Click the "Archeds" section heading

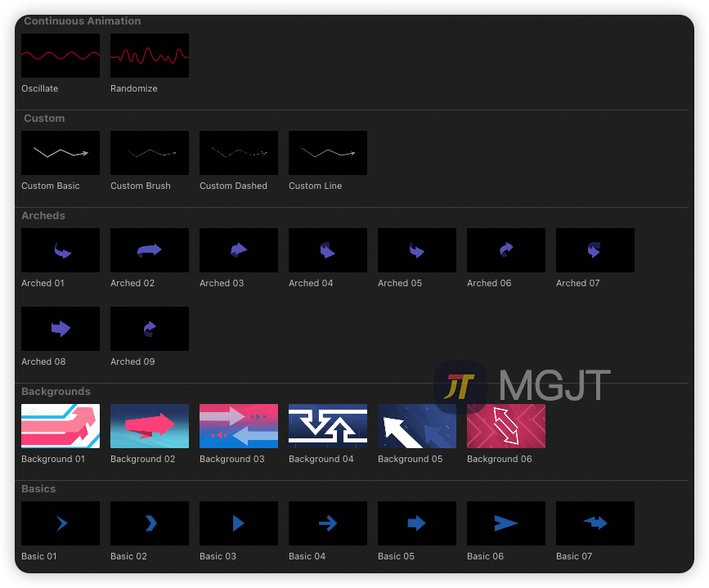43,216
